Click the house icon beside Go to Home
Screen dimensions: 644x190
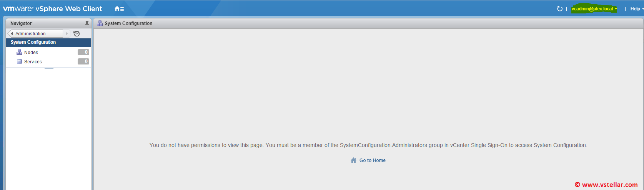click(353, 160)
